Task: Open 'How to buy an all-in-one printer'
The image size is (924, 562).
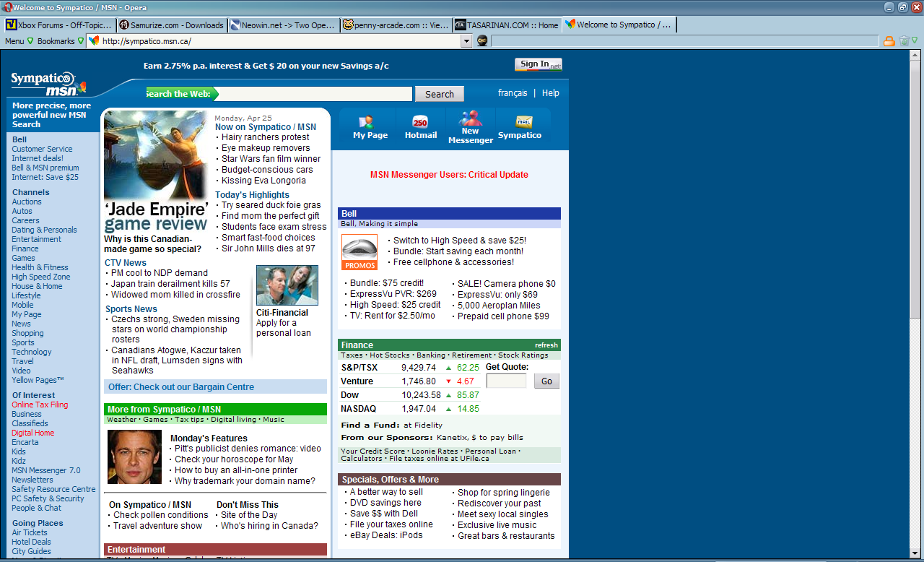Action: pyautogui.click(x=236, y=470)
